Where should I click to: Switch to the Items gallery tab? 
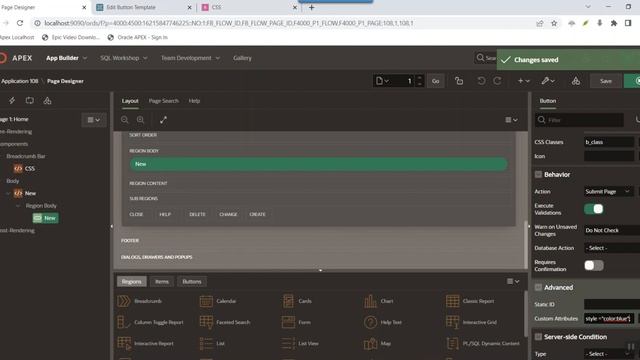tap(162, 282)
